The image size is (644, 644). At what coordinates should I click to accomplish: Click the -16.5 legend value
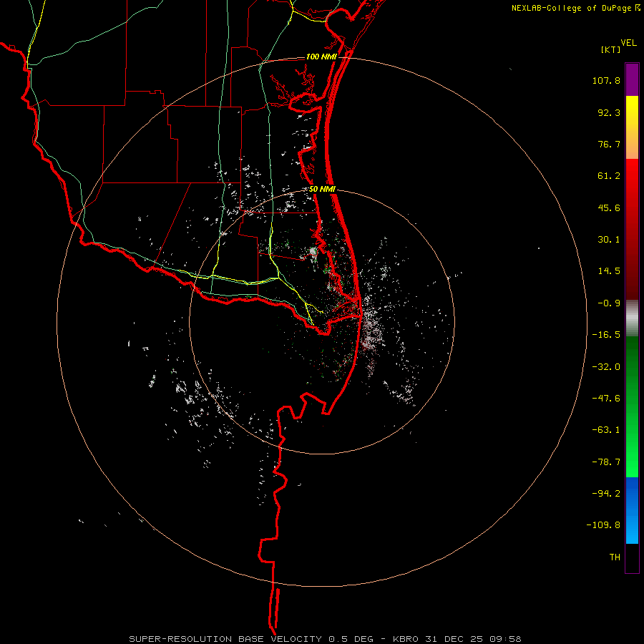coord(606,335)
